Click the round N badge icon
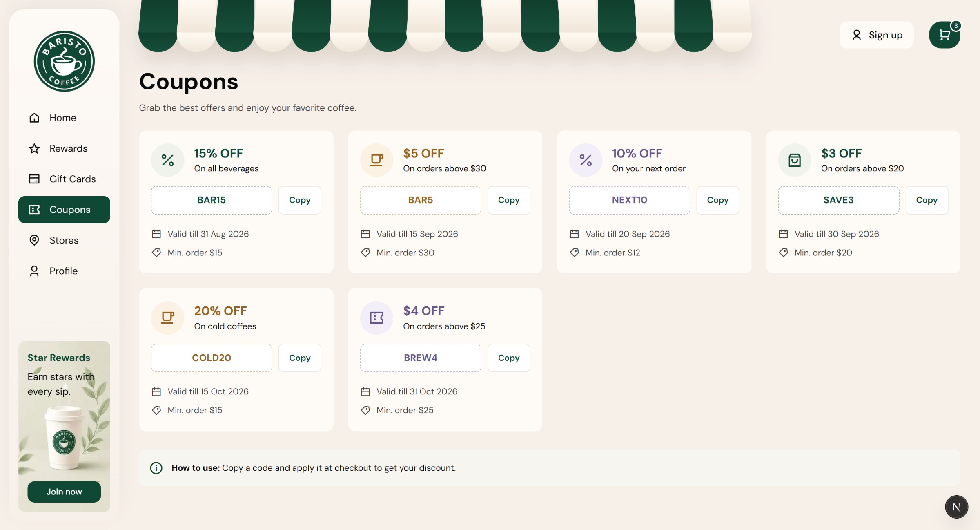Screen dimensions: 980x530 [x=956, y=507]
